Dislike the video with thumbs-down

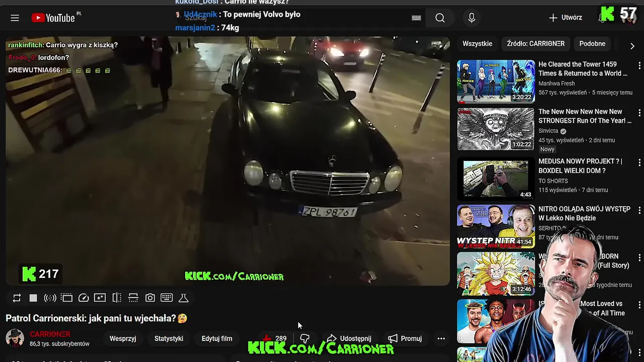click(x=304, y=338)
